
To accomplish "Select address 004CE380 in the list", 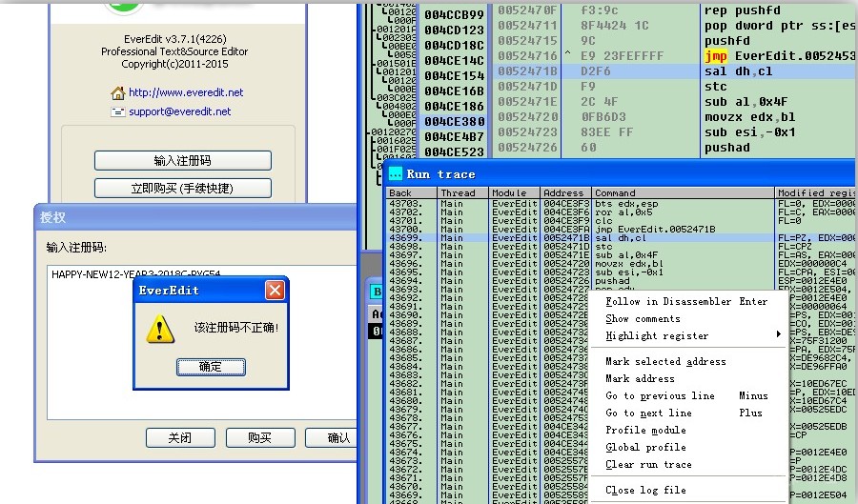I will point(454,121).
